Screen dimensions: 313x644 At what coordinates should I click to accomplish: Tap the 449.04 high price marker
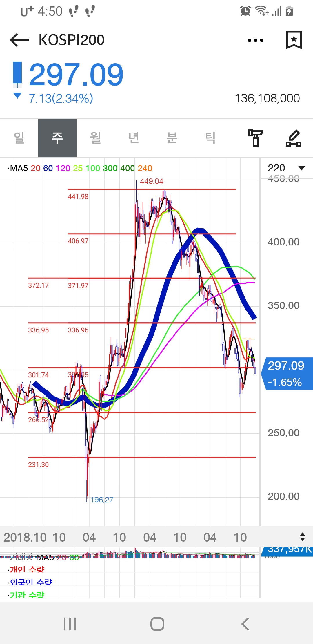tap(152, 181)
